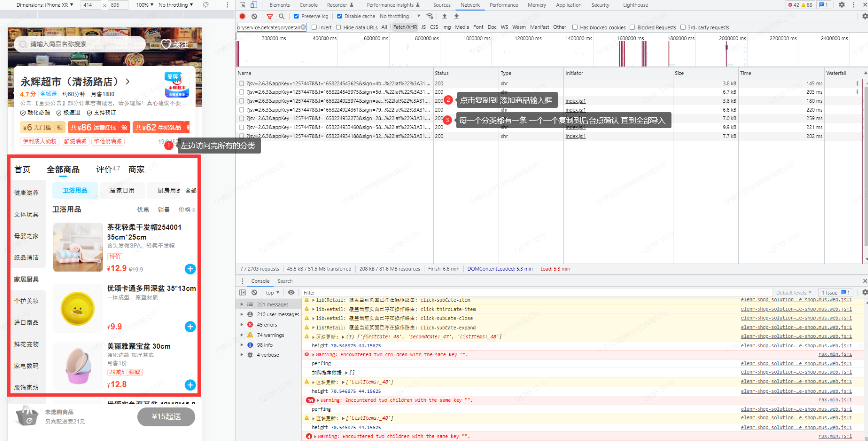Expand 221 messages group
This screenshot has width=868, height=441.
pyautogui.click(x=242, y=304)
